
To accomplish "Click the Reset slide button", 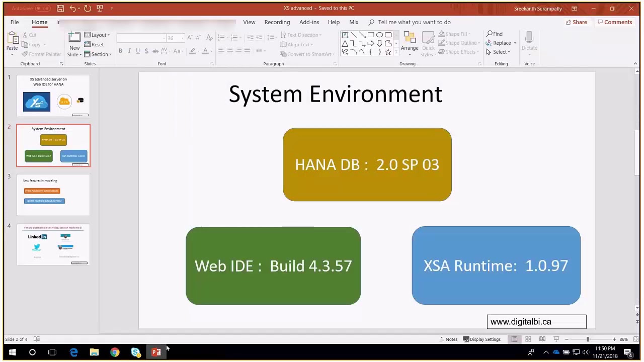I will pyautogui.click(x=94, y=45).
